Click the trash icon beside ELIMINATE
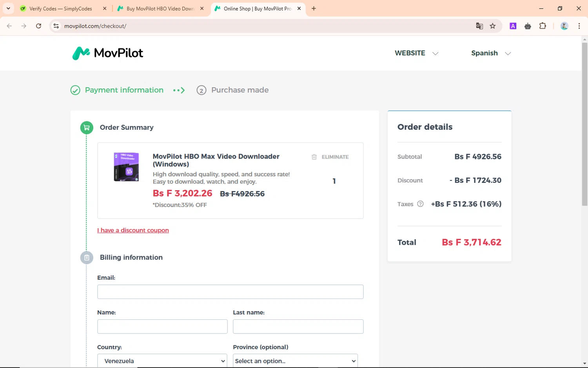 tap(314, 157)
